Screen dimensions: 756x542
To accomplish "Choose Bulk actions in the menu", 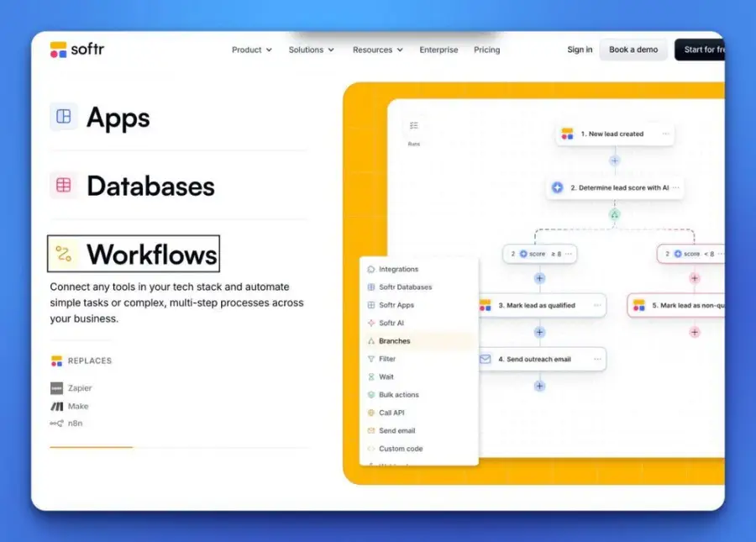I will pyautogui.click(x=418, y=394).
